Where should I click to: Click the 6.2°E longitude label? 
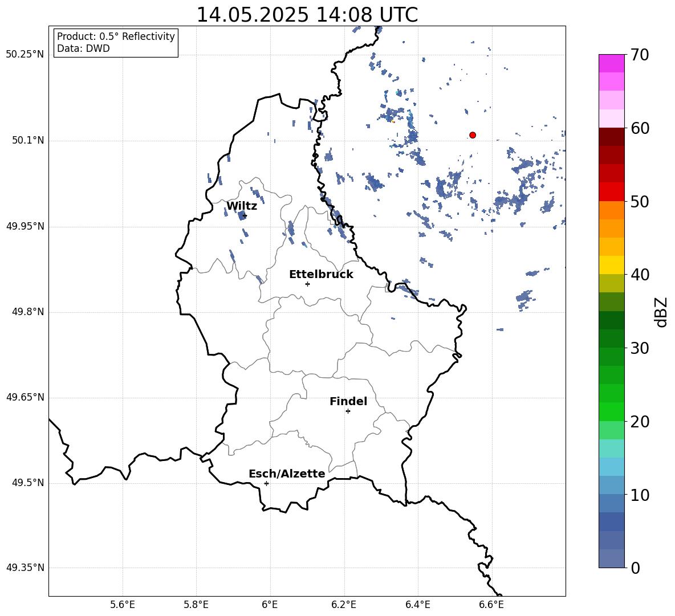[x=344, y=605]
